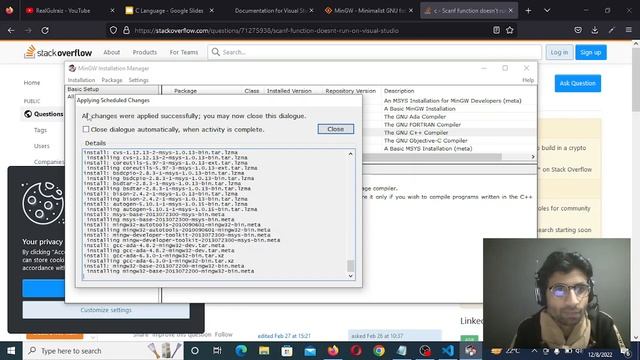
Task: Open the Firefox downloads icon
Action: pos(595,30)
